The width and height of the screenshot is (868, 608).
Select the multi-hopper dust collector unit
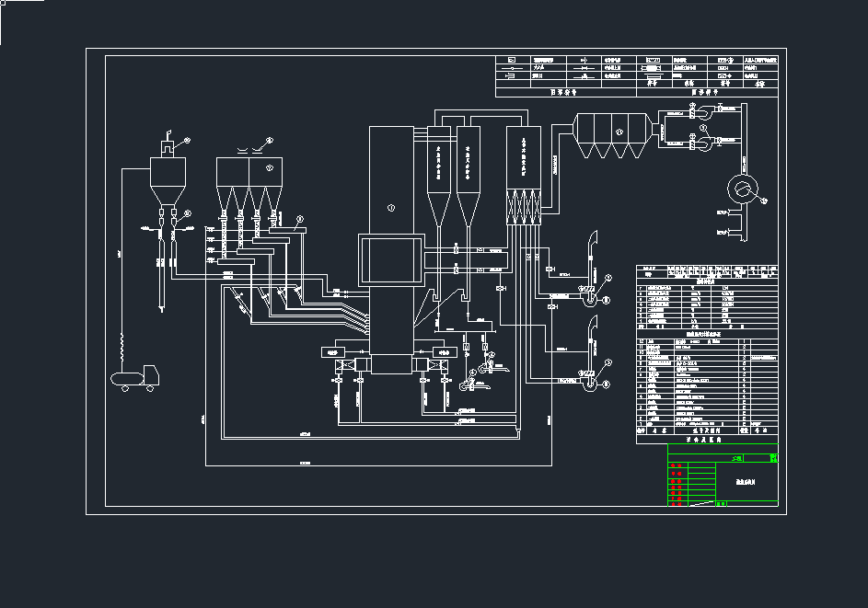pos(613,135)
